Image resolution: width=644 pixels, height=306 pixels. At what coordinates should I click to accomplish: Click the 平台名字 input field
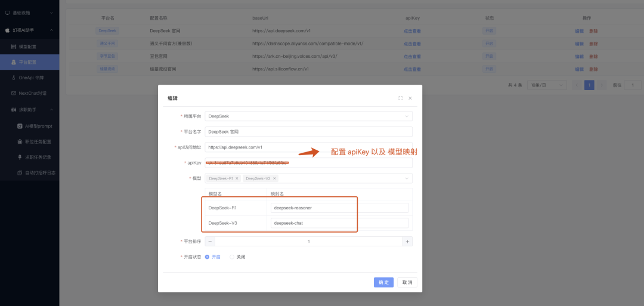[308, 131]
